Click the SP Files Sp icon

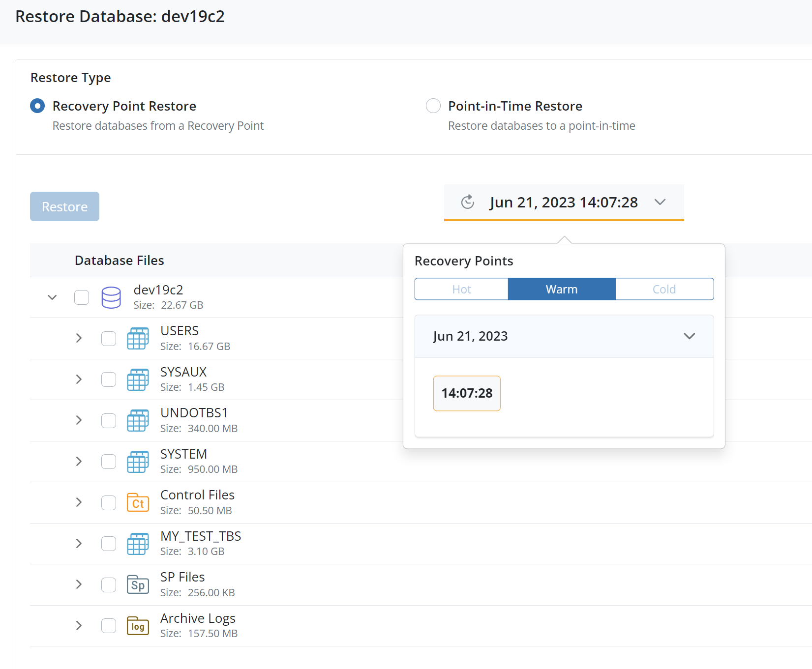pos(138,585)
